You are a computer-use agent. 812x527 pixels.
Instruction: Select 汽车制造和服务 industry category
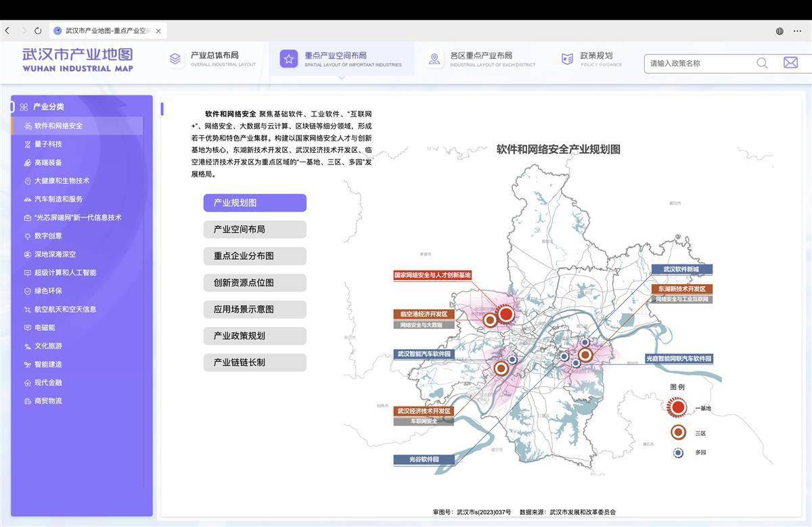[x=58, y=199]
